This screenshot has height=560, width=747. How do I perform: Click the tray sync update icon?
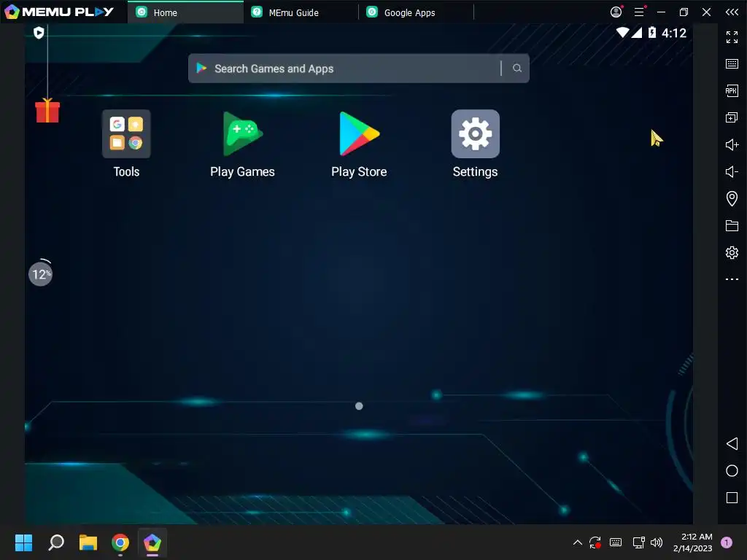(595, 542)
